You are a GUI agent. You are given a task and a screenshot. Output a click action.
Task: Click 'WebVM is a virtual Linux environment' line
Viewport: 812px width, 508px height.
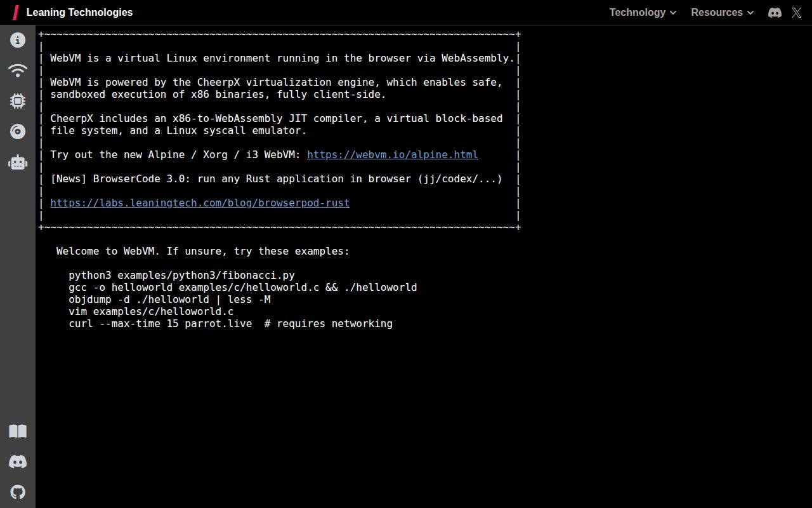point(282,58)
